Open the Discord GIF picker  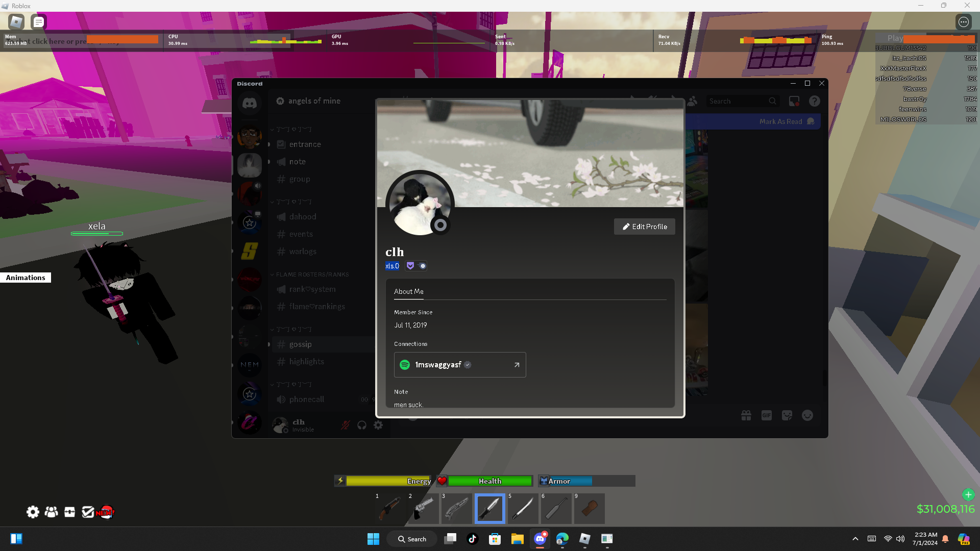[767, 416]
